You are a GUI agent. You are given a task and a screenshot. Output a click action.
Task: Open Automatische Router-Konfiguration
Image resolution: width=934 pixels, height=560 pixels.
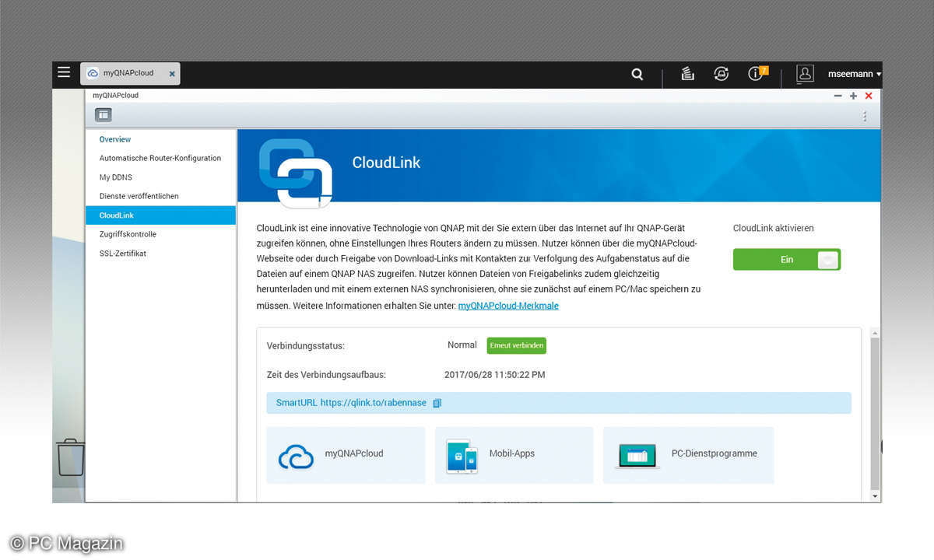[160, 158]
